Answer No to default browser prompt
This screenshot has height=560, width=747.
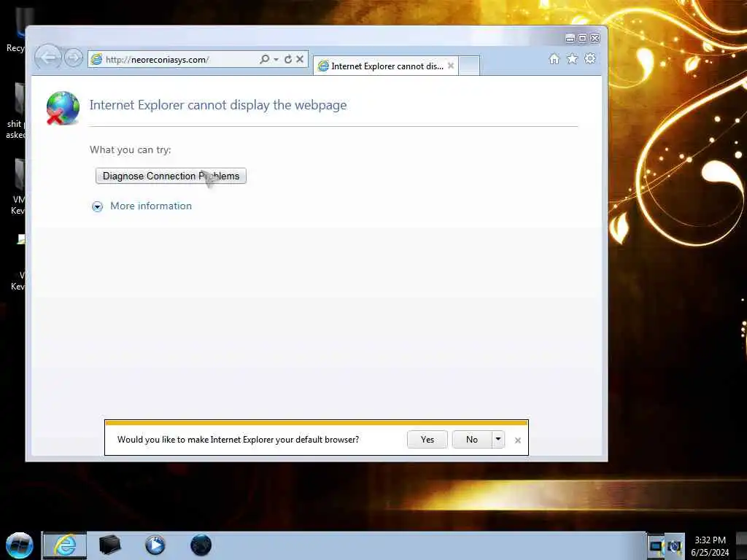pos(472,440)
